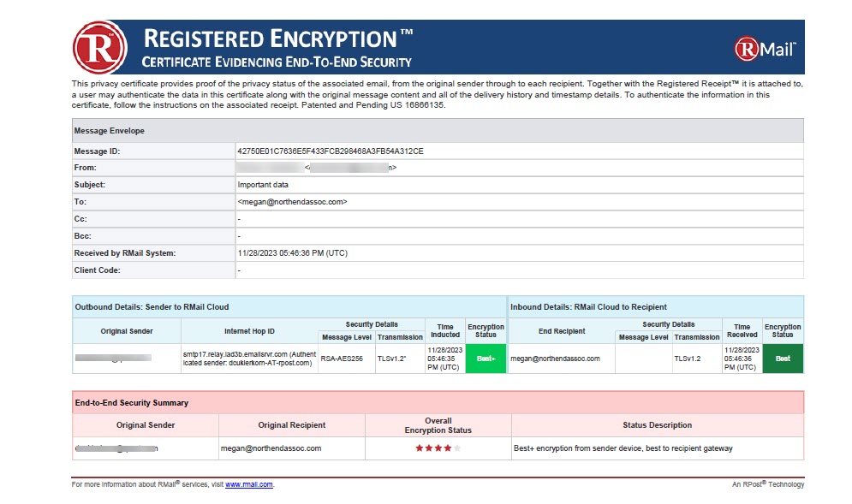Click the Message Envelope header row
The image size is (852, 504).
coord(438,131)
